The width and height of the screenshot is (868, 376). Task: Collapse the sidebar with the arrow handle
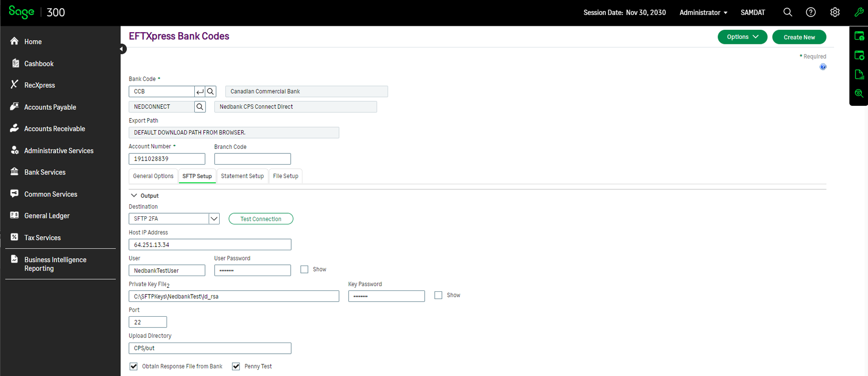(122, 49)
